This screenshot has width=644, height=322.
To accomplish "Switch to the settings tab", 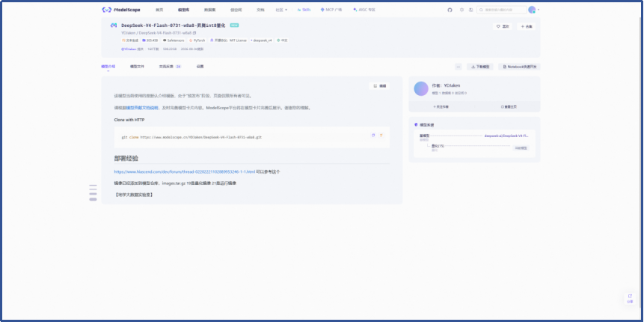I will tap(200, 66).
